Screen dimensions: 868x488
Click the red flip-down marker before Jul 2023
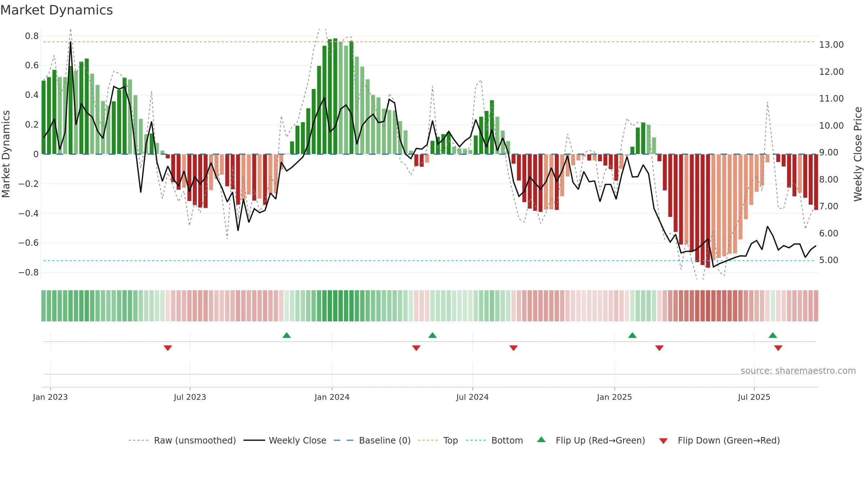click(x=168, y=348)
